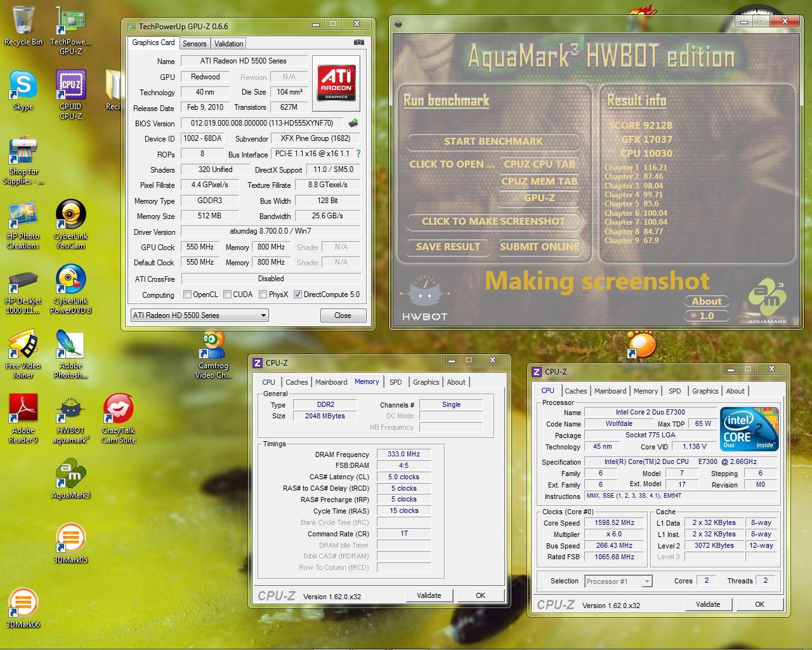Click CLICK TO MAKE SCREENSHOT button
This screenshot has height=650, width=812.
(494, 222)
